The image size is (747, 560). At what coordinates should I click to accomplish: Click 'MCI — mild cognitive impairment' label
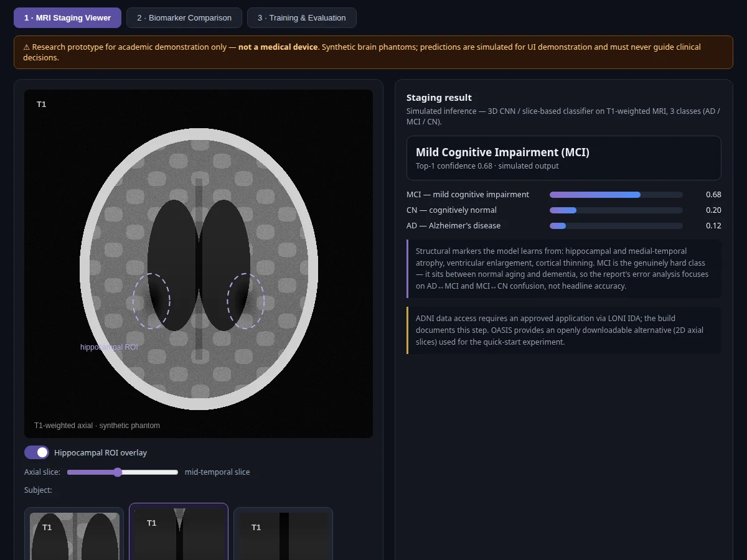[x=468, y=195]
